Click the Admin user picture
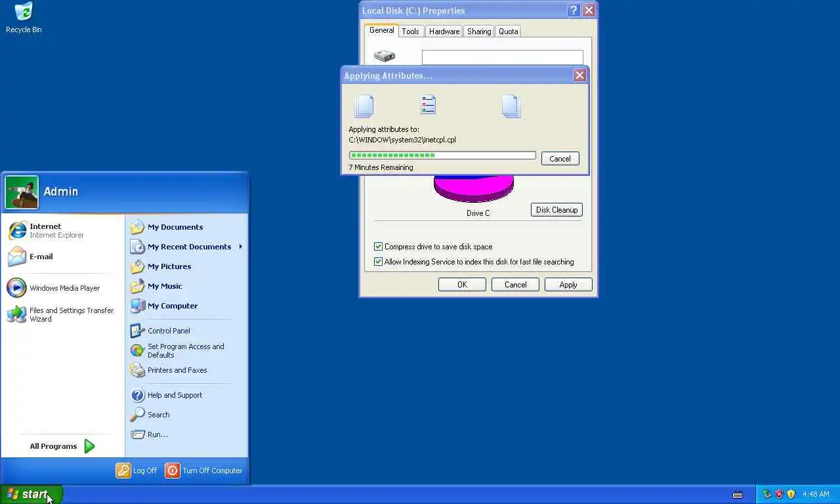Viewport: 840px width, 504px height. (22, 192)
